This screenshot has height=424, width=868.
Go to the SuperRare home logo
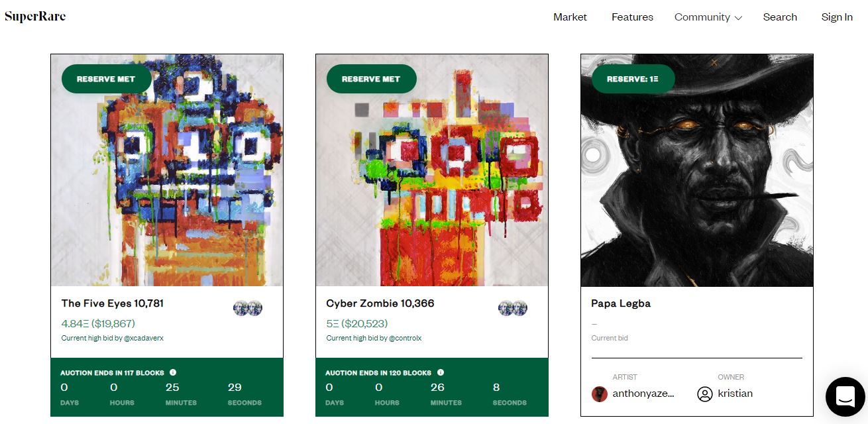35,17
